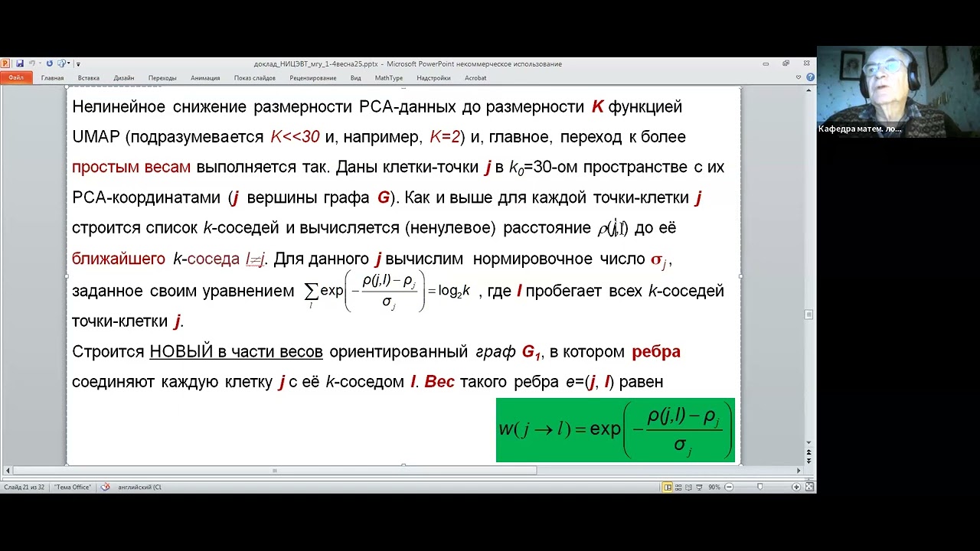Click the red text 'ближайшего'

(119, 259)
